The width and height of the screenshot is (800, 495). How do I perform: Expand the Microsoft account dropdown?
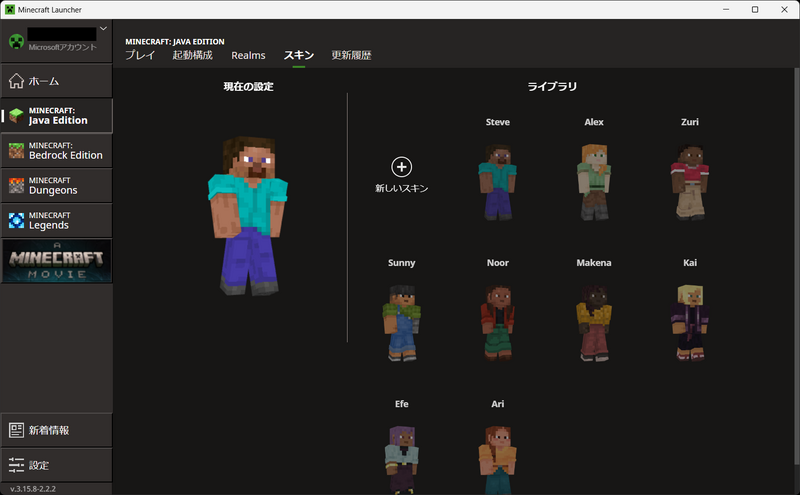[104, 34]
